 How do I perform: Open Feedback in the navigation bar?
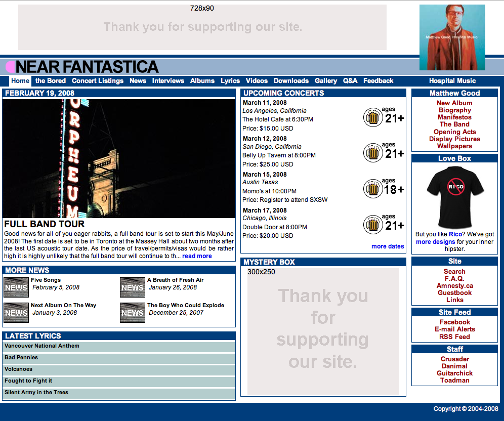tap(379, 80)
